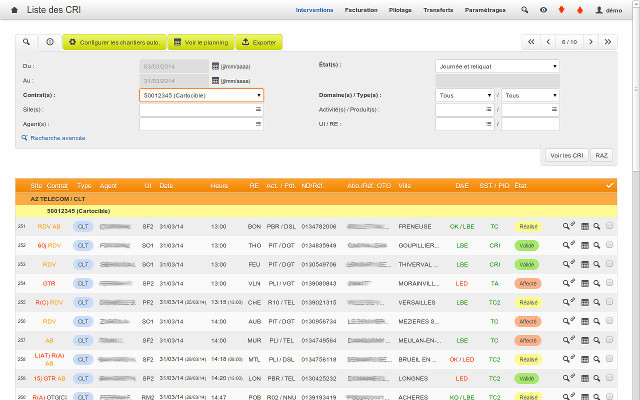Click plain magnifier icon on BRUEIL EN row
Viewport: 640px width, 400px height.
click(x=597, y=359)
